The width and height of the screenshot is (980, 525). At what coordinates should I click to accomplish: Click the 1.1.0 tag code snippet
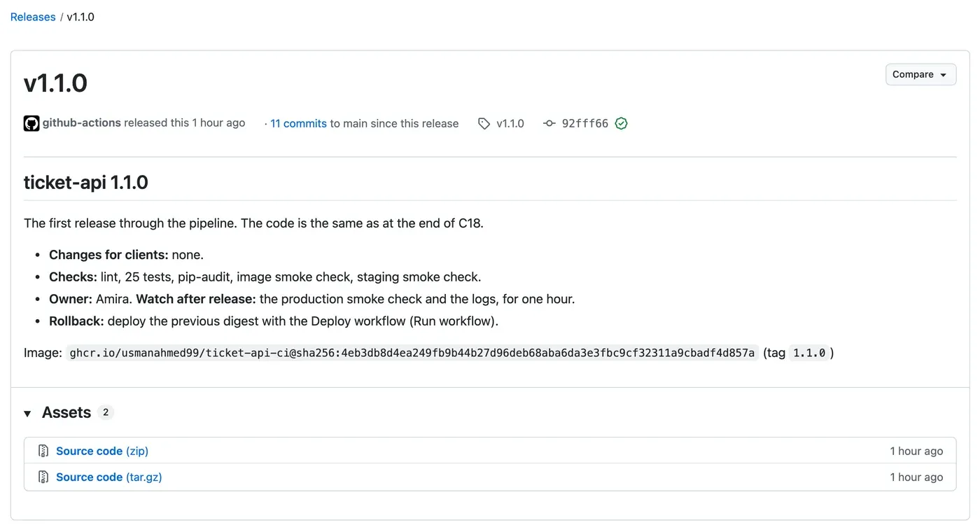(809, 353)
